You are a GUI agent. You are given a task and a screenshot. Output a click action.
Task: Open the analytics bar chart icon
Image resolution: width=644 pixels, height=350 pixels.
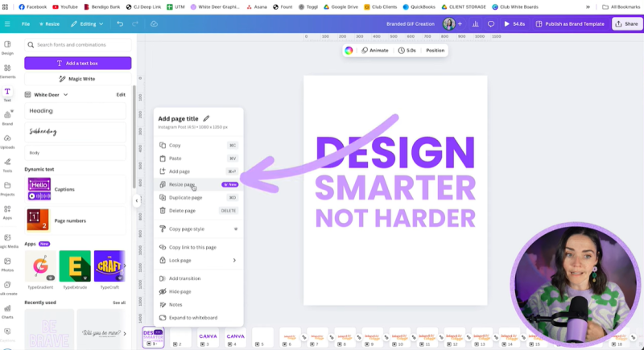[x=475, y=24]
